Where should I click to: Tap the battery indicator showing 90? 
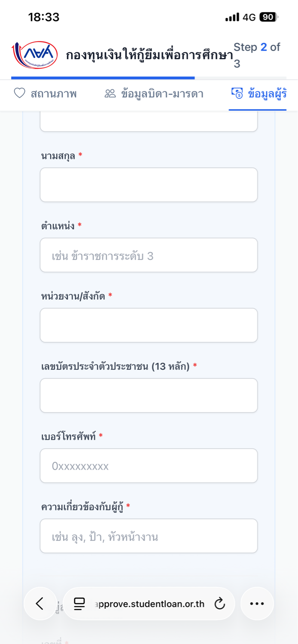(x=269, y=17)
